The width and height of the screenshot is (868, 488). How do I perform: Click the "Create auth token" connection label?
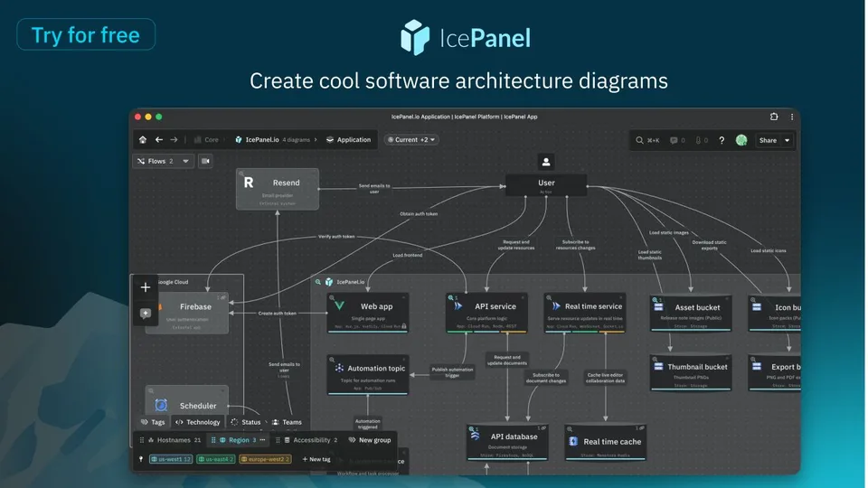[277, 314]
